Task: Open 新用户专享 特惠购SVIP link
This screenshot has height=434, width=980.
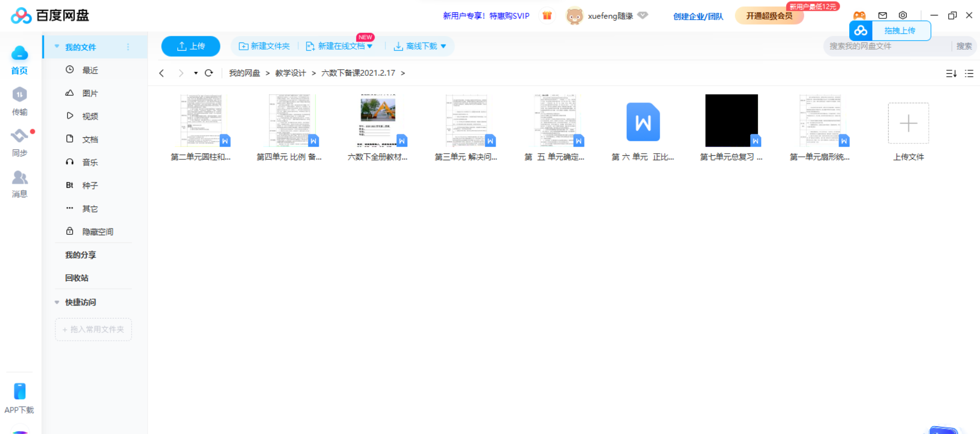Action: click(486, 16)
